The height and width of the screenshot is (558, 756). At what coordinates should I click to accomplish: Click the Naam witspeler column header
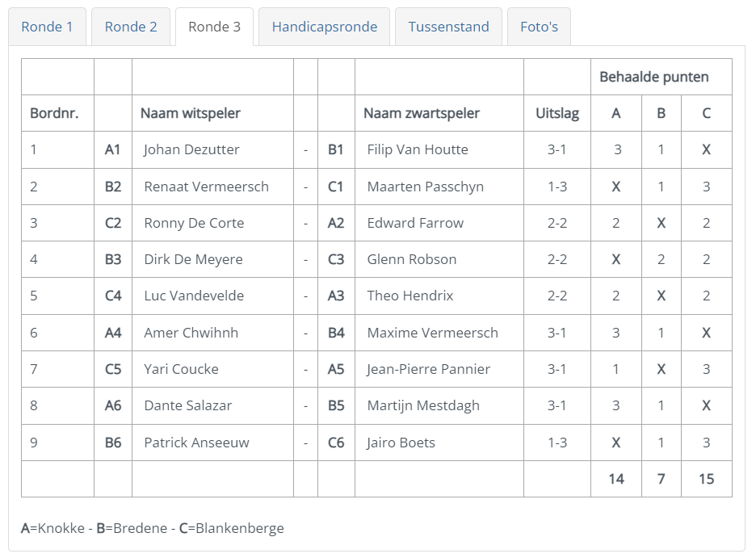click(x=190, y=113)
